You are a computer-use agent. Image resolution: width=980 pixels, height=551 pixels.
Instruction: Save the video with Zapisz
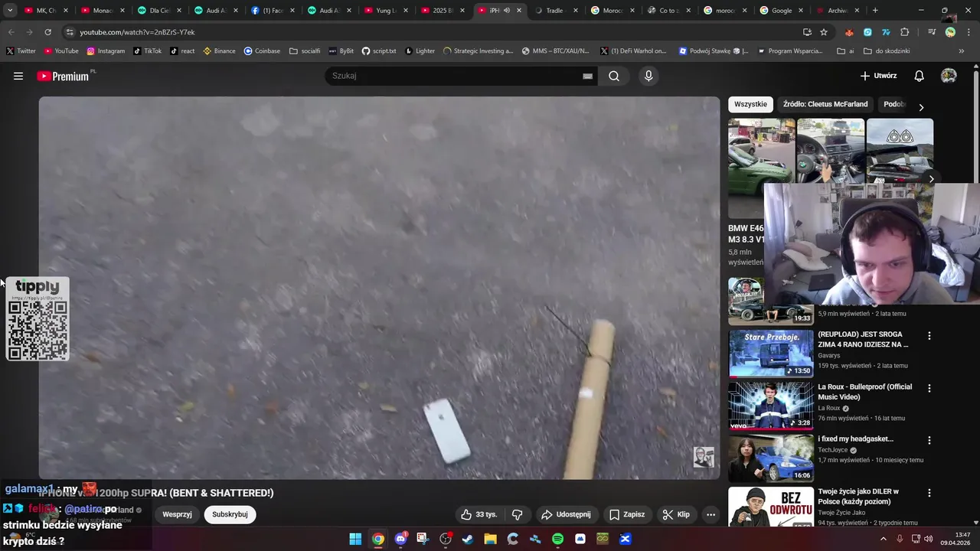tap(627, 514)
